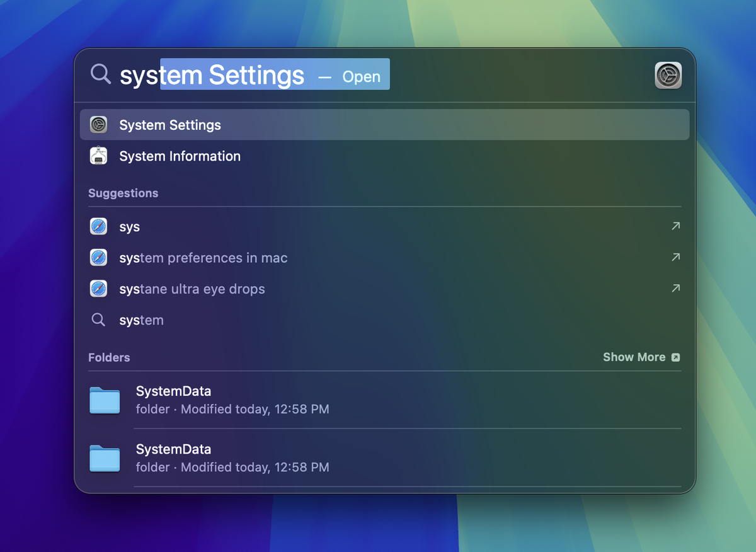
Task: Click the System Information chip icon
Action: click(x=98, y=156)
